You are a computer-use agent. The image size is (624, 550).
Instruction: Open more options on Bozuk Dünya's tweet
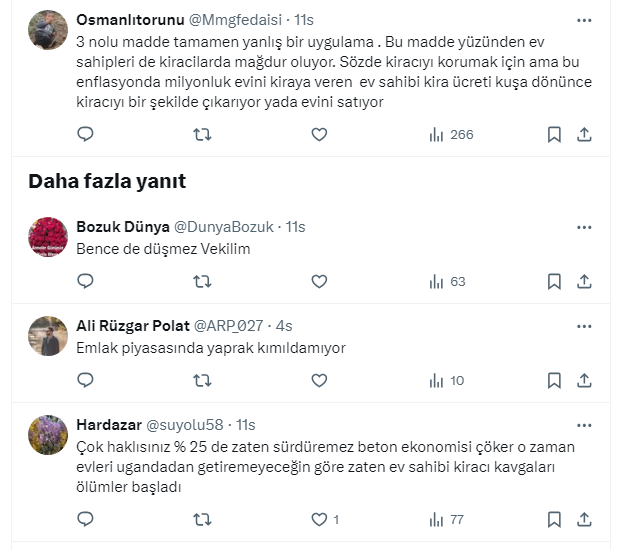[x=584, y=227]
